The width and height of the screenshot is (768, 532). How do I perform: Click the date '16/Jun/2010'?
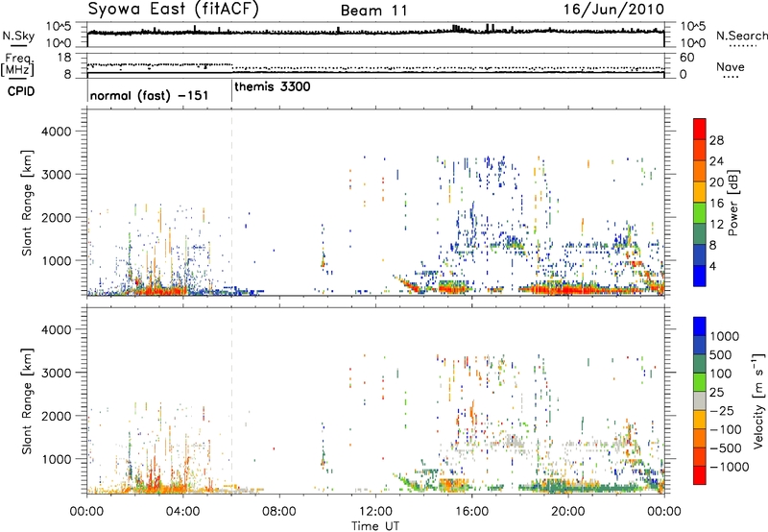[613, 9]
